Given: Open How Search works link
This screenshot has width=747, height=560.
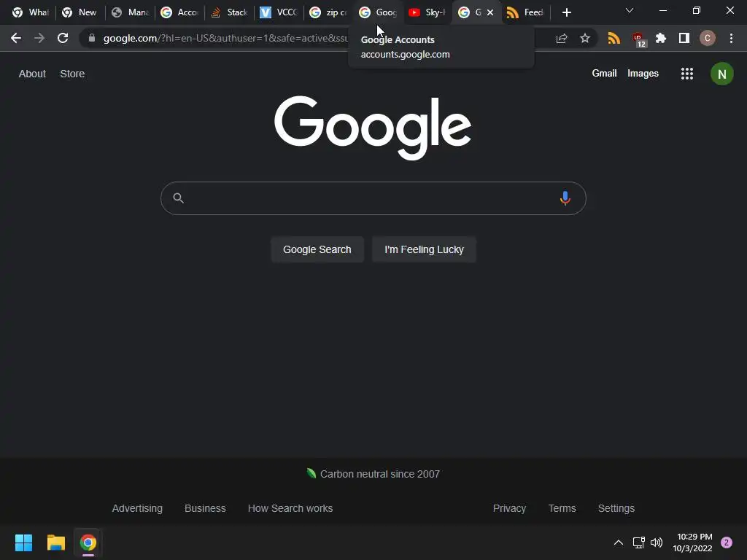Looking at the screenshot, I should [290, 508].
